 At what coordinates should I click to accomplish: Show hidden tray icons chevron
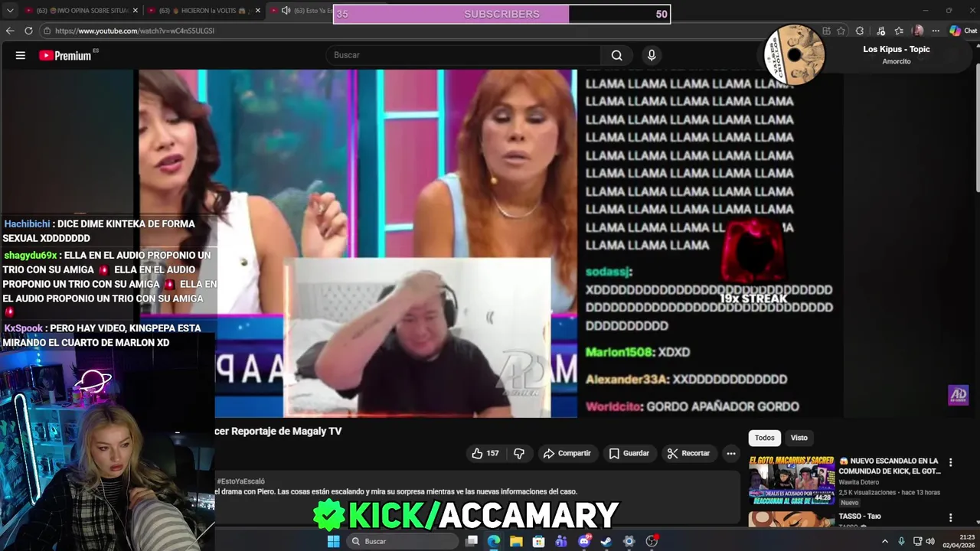(x=885, y=541)
